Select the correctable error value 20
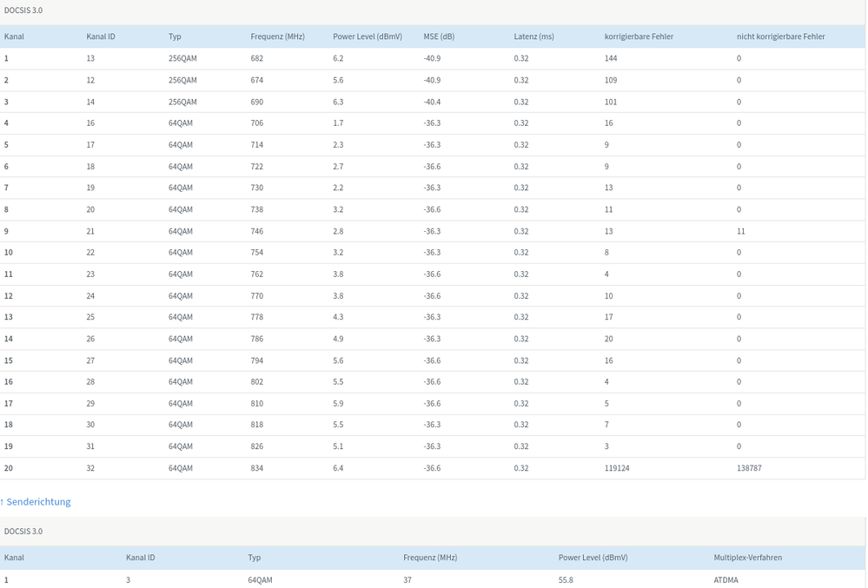 (x=609, y=339)
